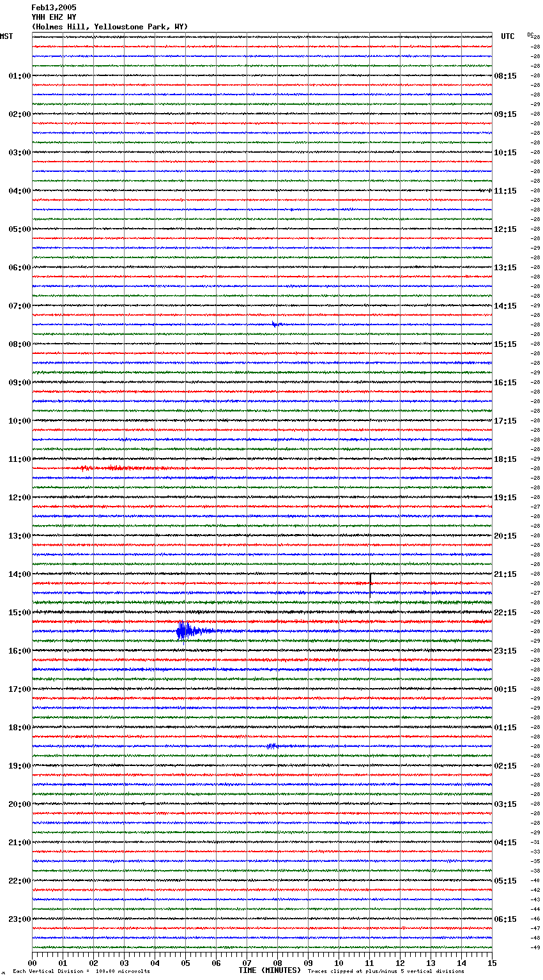Click the UTC column header
The width and height of the screenshot is (543, 980).
(x=508, y=36)
